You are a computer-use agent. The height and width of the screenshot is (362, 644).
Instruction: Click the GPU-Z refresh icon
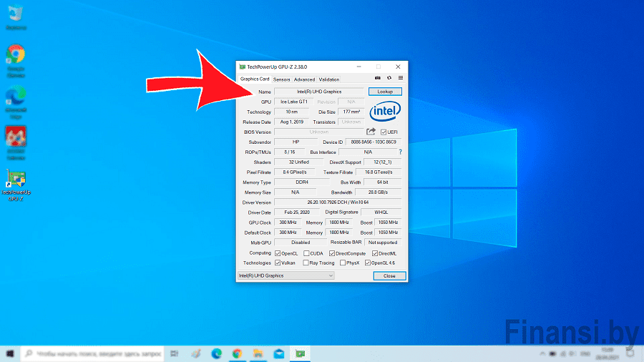point(389,78)
